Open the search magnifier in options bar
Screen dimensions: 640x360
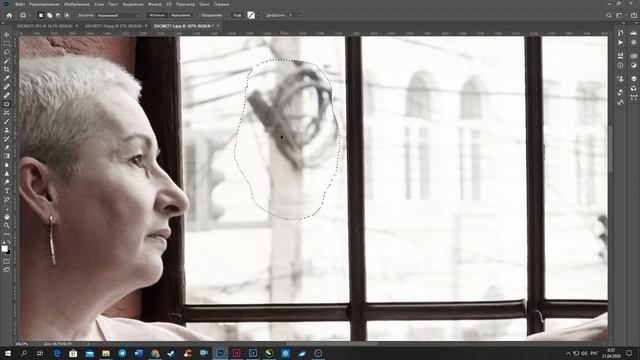[x=609, y=15]
